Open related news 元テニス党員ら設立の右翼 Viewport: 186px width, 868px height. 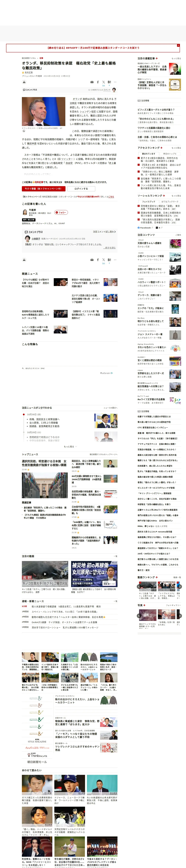pos(86,299)
